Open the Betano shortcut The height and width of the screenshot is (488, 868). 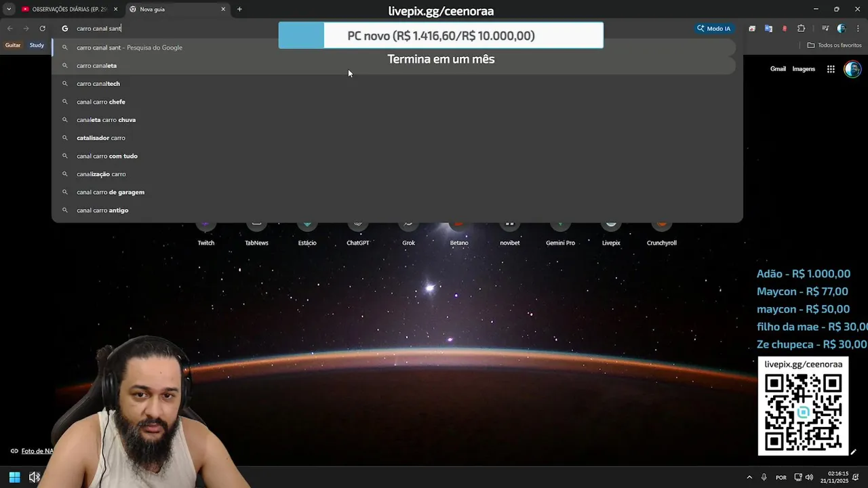pyautogui.click(x=459, y=234)
